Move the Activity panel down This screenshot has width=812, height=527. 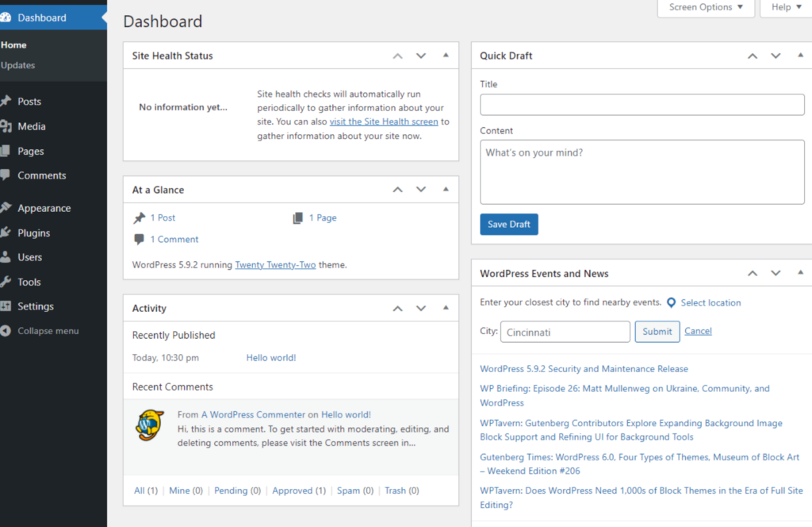pos(421,308)
